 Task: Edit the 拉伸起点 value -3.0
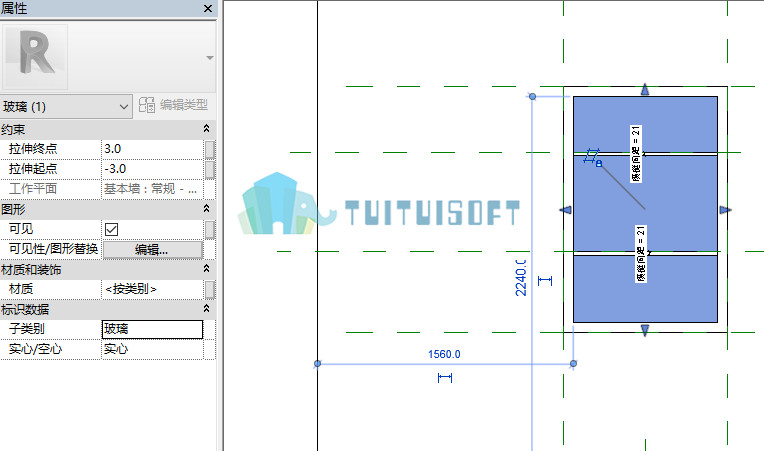point(152,169)
